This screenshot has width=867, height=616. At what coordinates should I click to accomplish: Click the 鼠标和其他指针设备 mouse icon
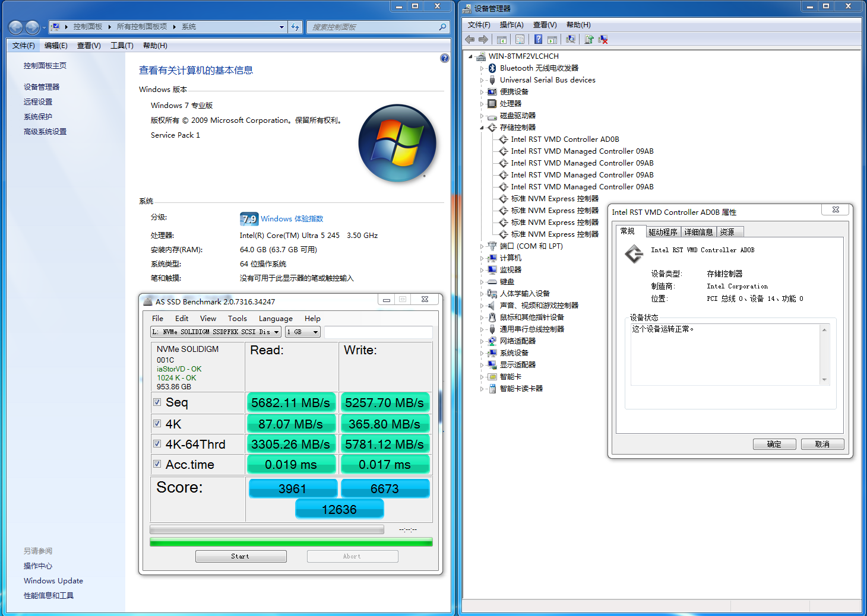492,317
